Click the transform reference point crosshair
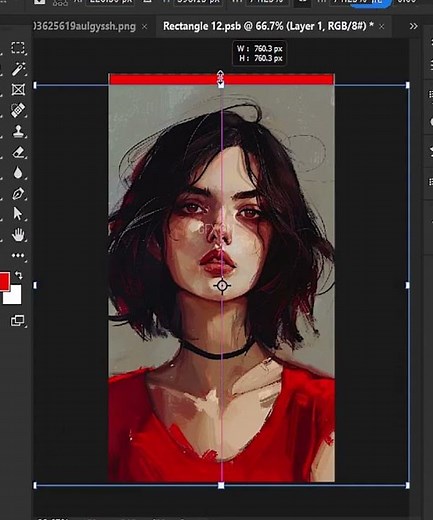Image resolution: width=433 pixels, height=520 pixels. [222, 286]
